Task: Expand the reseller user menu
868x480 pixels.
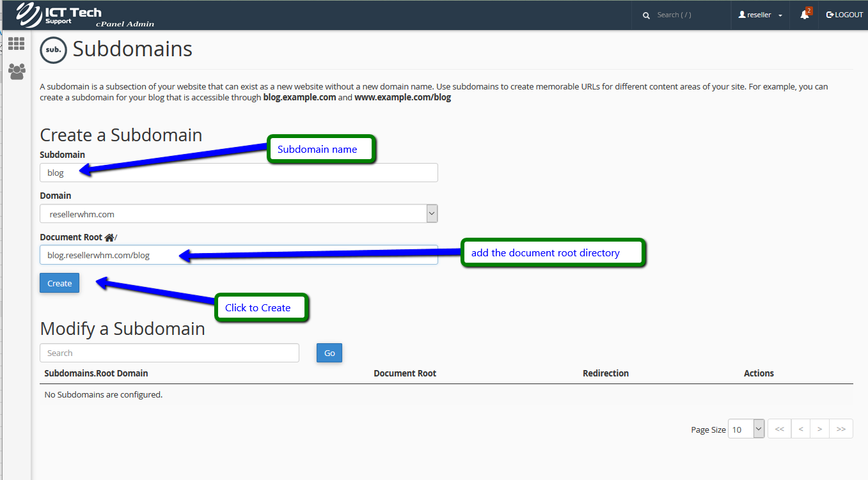Action: (x=760, y=15)
